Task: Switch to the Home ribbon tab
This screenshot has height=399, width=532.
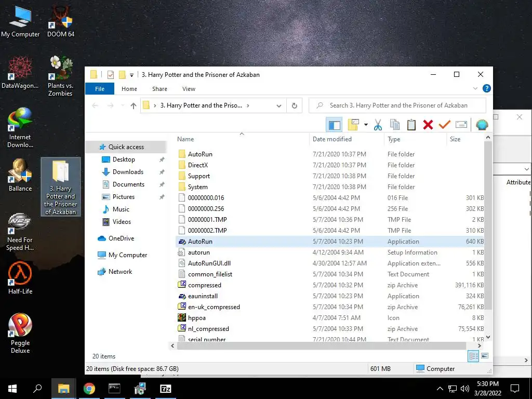Action: coord(129,89)
